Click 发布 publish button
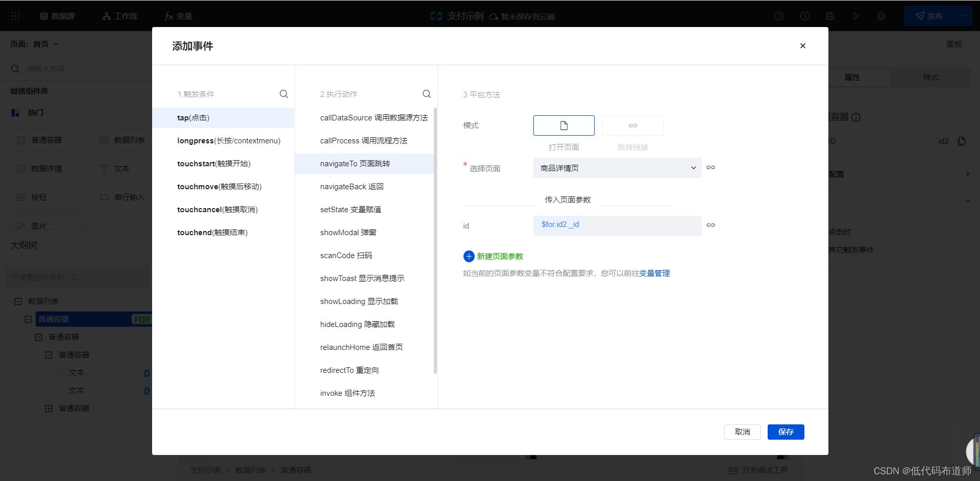 (x=929, y=16)
